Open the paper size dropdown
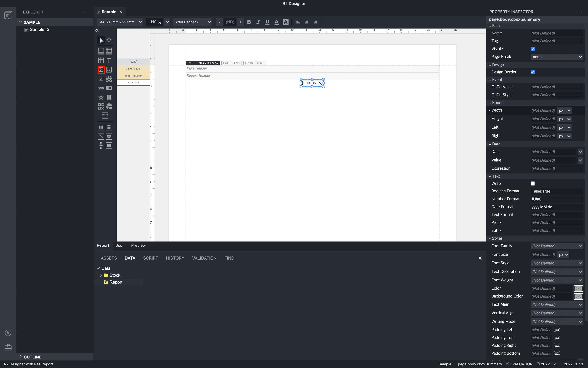 pos(120,22)
